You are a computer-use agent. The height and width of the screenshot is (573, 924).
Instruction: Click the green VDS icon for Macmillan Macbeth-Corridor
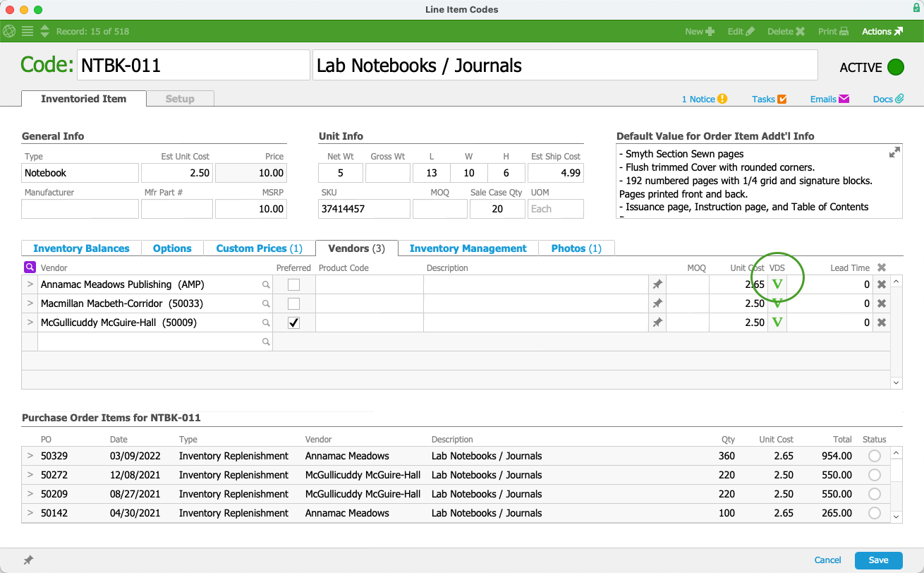[777, 303]
